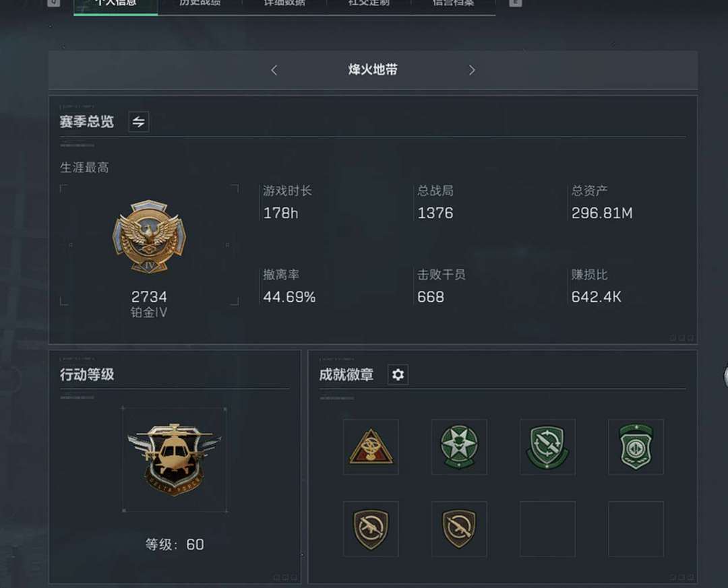Click the second bronze rifle shield badge
The width and height of the screenshot is (728, 588).
pyautogui.click(x=459, y=529)
